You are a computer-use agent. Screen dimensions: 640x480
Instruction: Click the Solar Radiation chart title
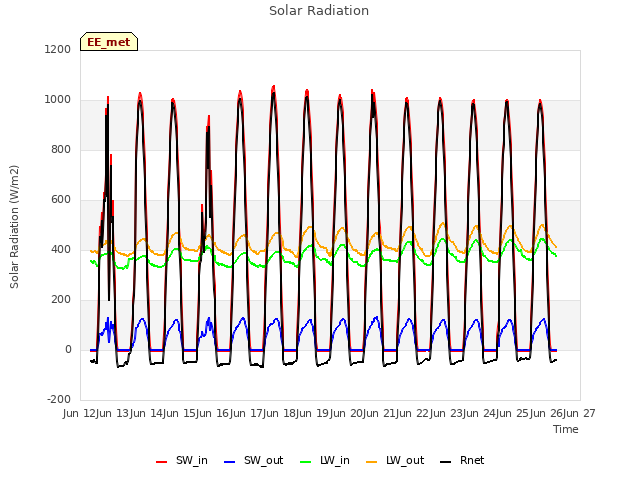[x=319, y=11]
